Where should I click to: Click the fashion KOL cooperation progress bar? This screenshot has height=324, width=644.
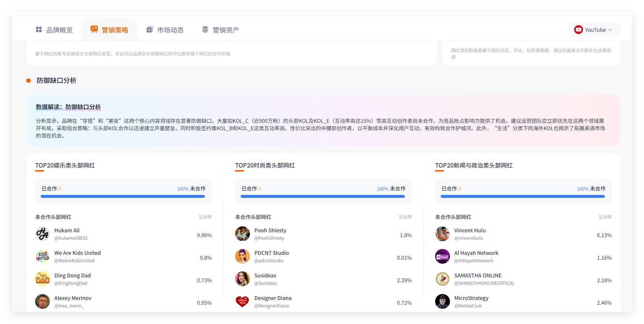coord(323,196)
